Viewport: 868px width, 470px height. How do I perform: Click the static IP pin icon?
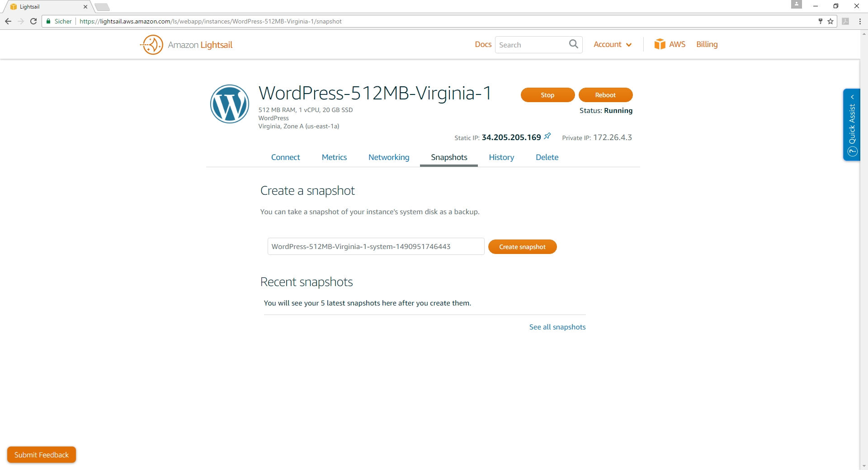pos(547,136)
